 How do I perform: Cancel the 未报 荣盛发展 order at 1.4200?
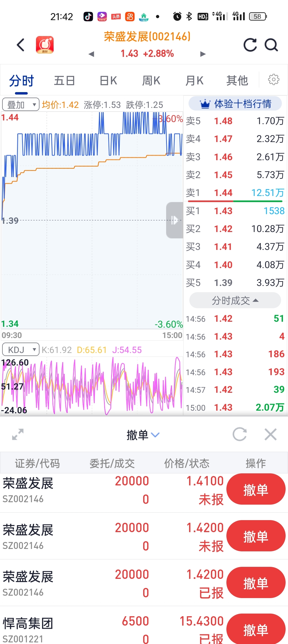[256, 536]
